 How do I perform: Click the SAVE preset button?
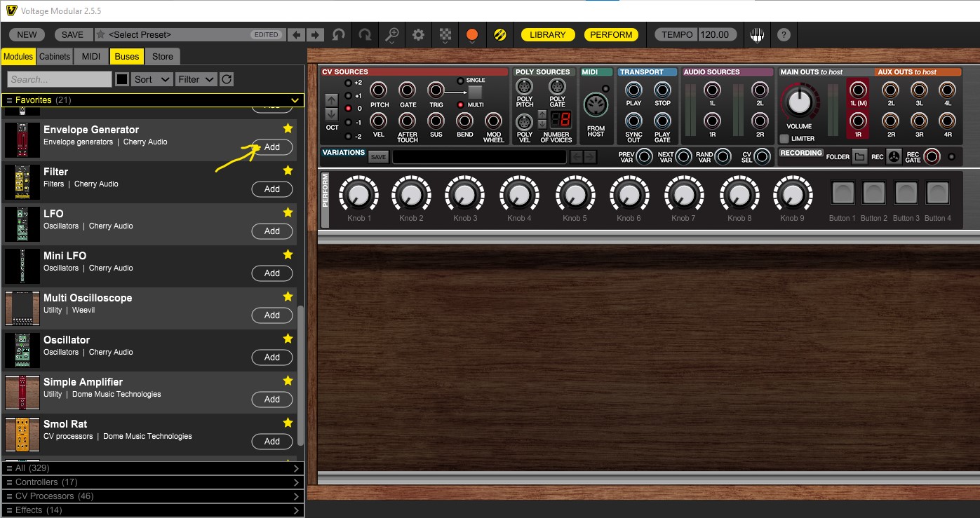click(x=72, y=34)
